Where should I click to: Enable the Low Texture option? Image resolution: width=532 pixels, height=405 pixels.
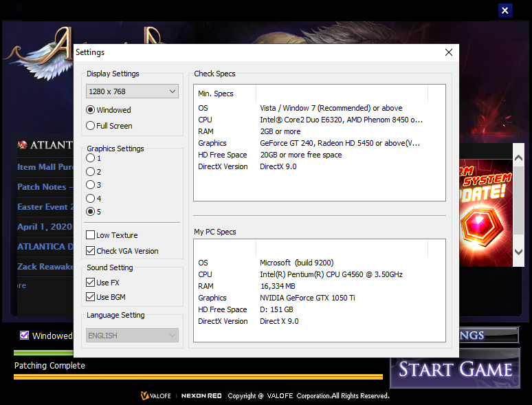91,235
